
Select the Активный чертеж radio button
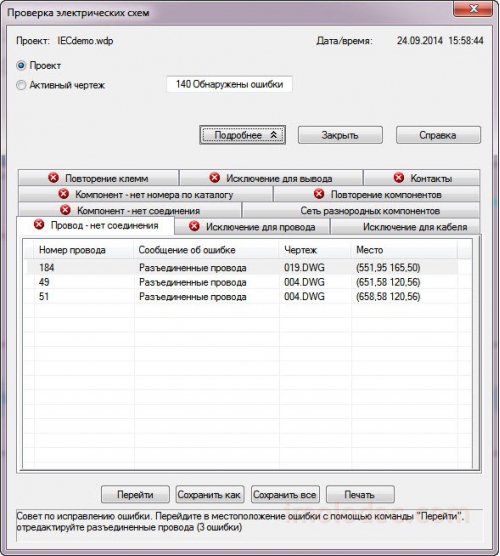(x=21, y=85)
